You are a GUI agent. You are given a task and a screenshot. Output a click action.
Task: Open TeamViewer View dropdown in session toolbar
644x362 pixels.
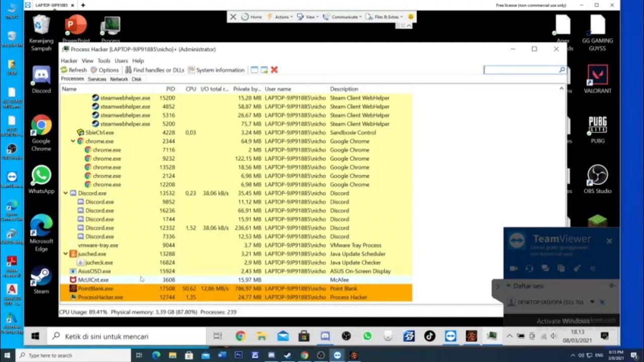308,17
